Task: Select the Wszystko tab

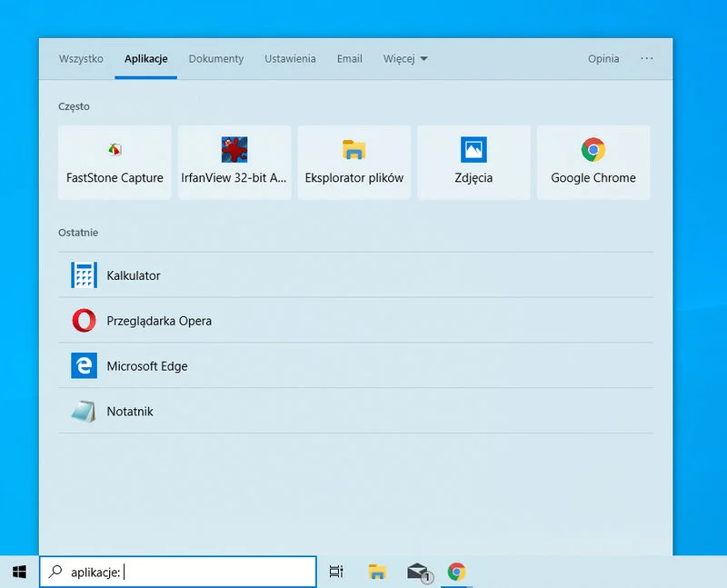Action: [x=81, y=58]
